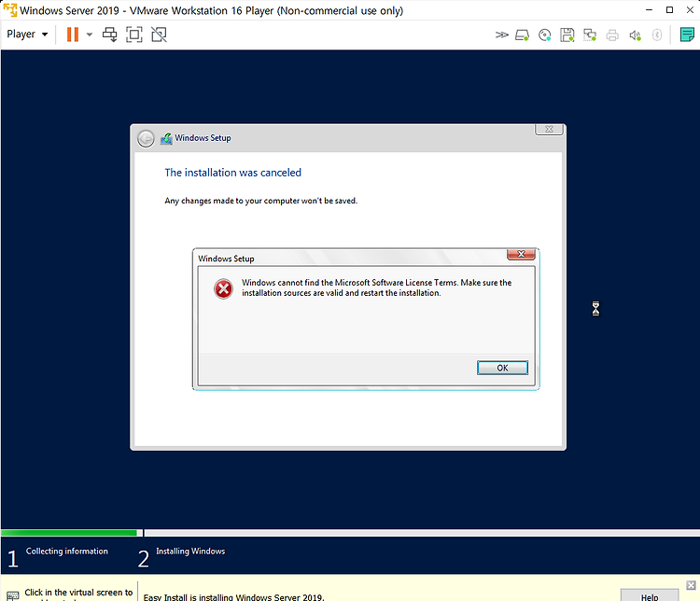
Task: Open the Player menu
Action: [x=27, y=35]
